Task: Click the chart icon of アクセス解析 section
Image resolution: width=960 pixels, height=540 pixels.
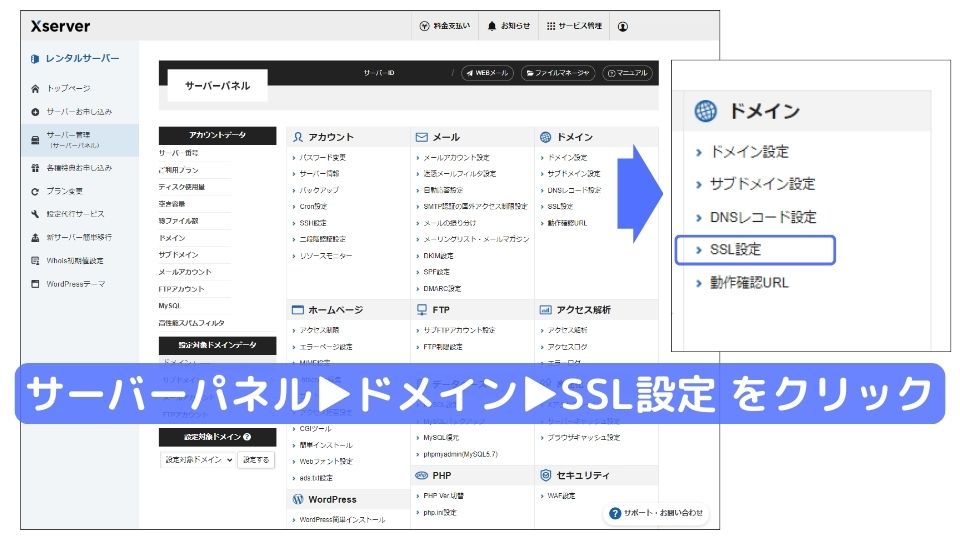Action: [546, 310]
